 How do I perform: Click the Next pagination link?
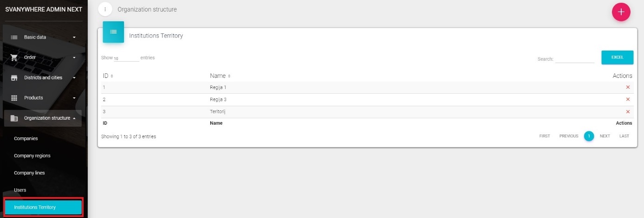pyautogui.click(x=605, y=136)
